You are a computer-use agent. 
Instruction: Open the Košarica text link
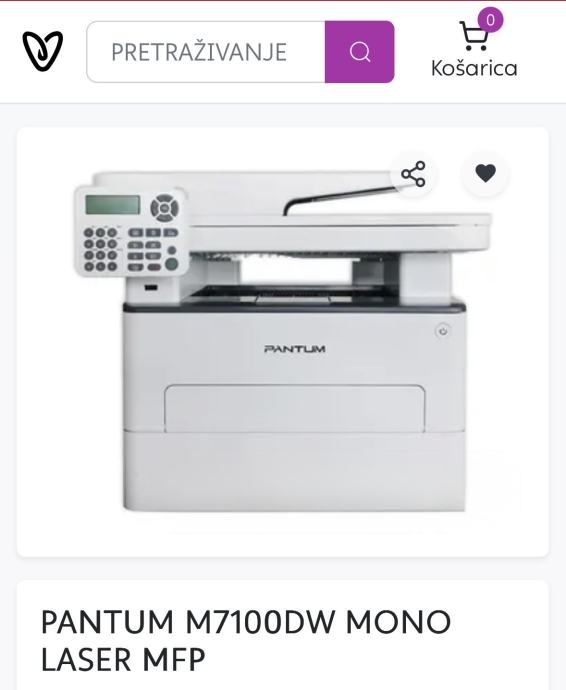[x=474, y=68]
